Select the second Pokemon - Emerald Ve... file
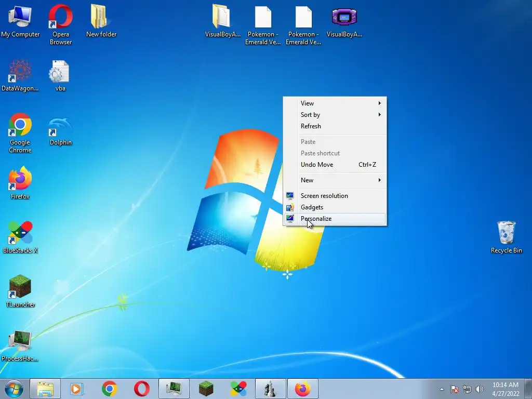532x399 pixels. 303,25
